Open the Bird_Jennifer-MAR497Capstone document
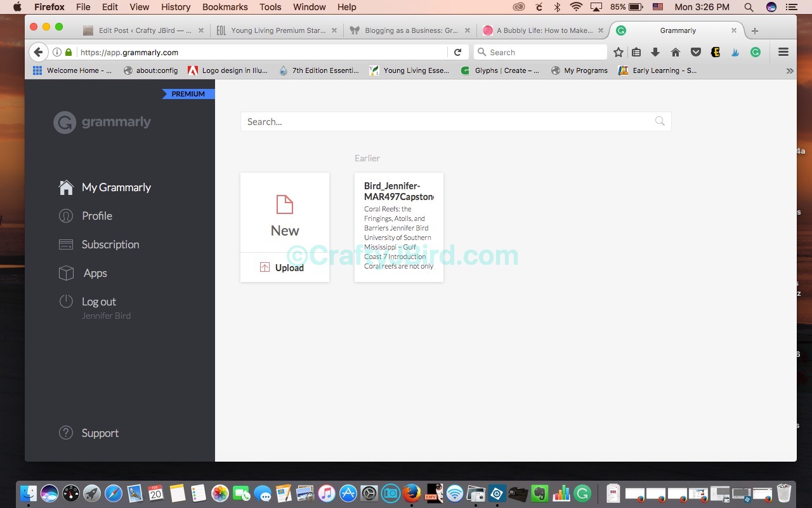 point(399,227)
